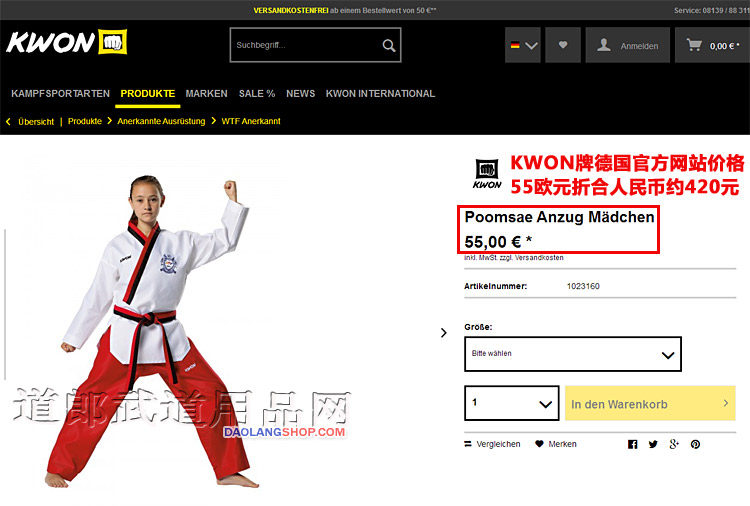Open the KAMPFSPORTARTEN menu

pos(60,94)
